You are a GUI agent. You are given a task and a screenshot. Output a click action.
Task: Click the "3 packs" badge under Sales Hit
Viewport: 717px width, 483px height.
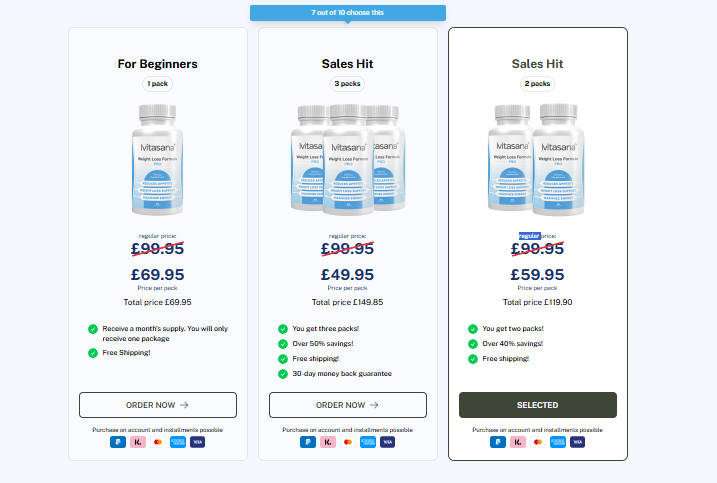tap(347, 84)
